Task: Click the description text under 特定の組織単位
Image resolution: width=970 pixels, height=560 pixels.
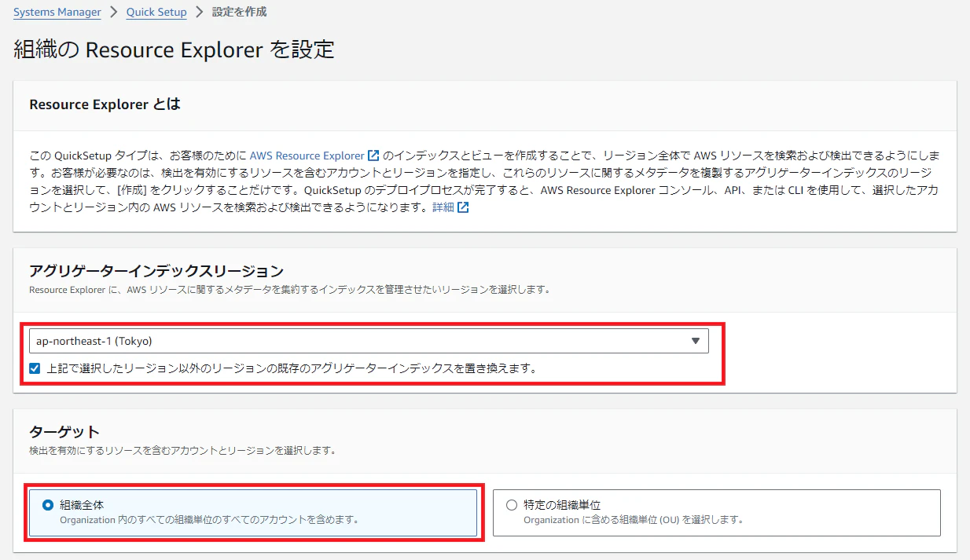Action: 634,520
